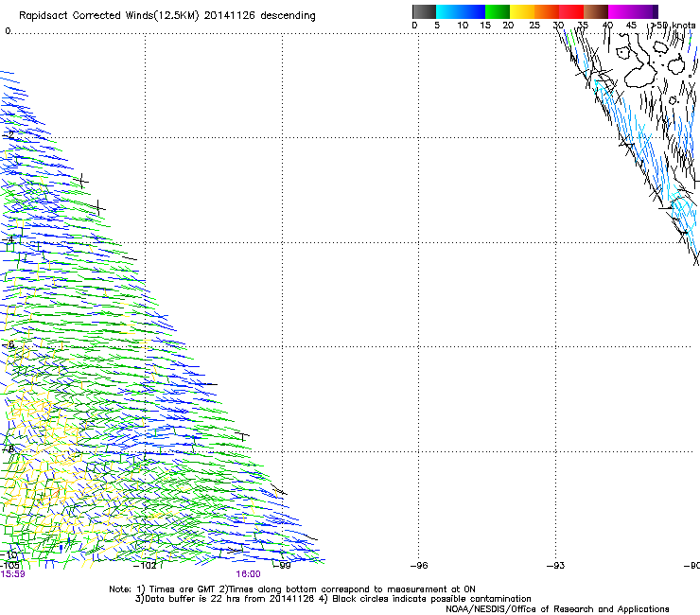The height and width of the screenshot is (615, 700).
Task: Select the orange 25-30 knots color bar segment
Action: click(x=547, y=11)
